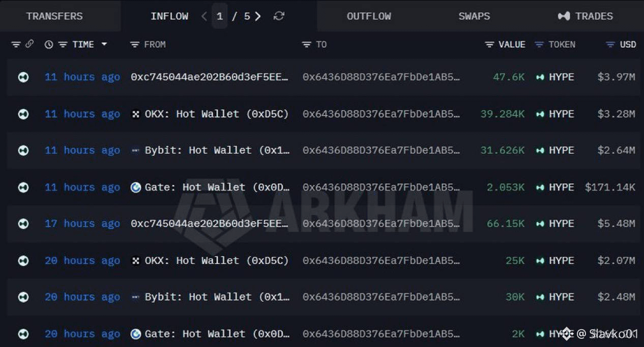Open recipient 0x6436D88D in $3.97M row
Viewport: 644px width, 347px height.
(381, 77)
